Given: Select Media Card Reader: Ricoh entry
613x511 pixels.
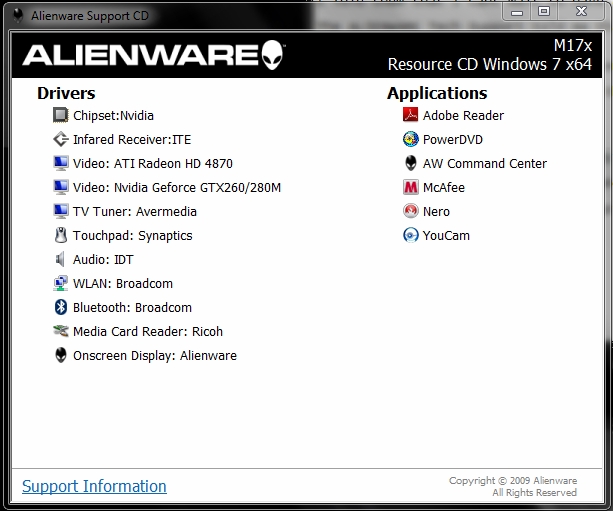Looking at the screenshot, I should pos(148,332).
